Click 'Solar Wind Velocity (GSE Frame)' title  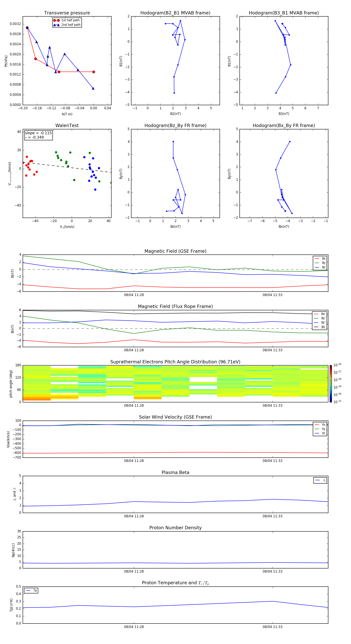tap(175, 417)
